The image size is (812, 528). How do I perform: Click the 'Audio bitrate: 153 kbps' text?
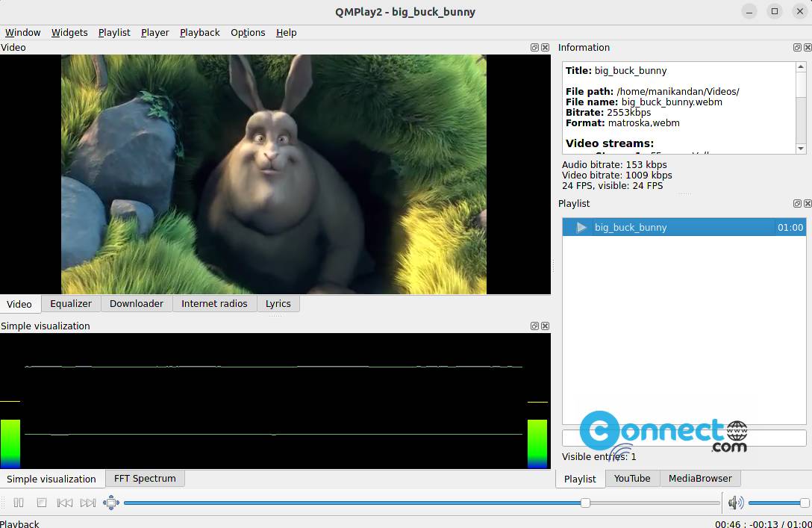614,165
